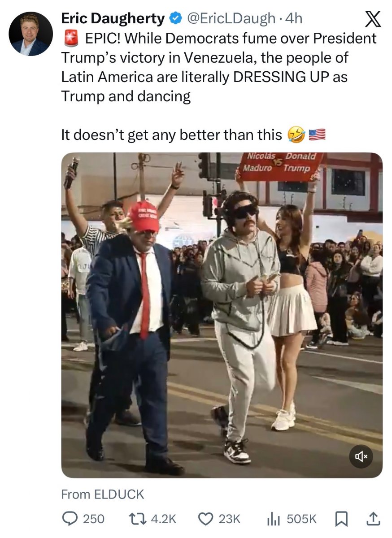Bookmark this post

coord(341,519)
